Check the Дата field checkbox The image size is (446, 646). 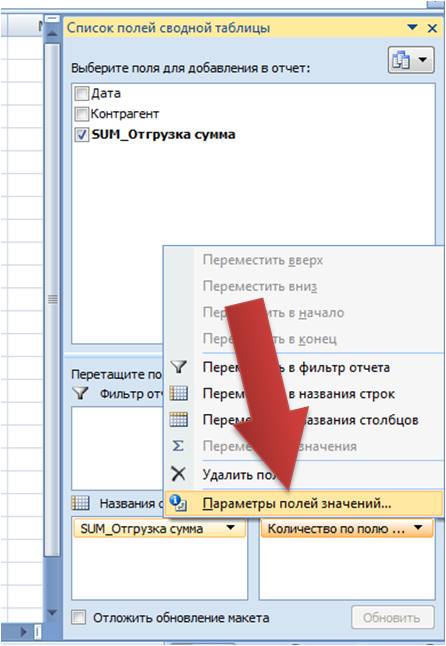pos(82,94)
